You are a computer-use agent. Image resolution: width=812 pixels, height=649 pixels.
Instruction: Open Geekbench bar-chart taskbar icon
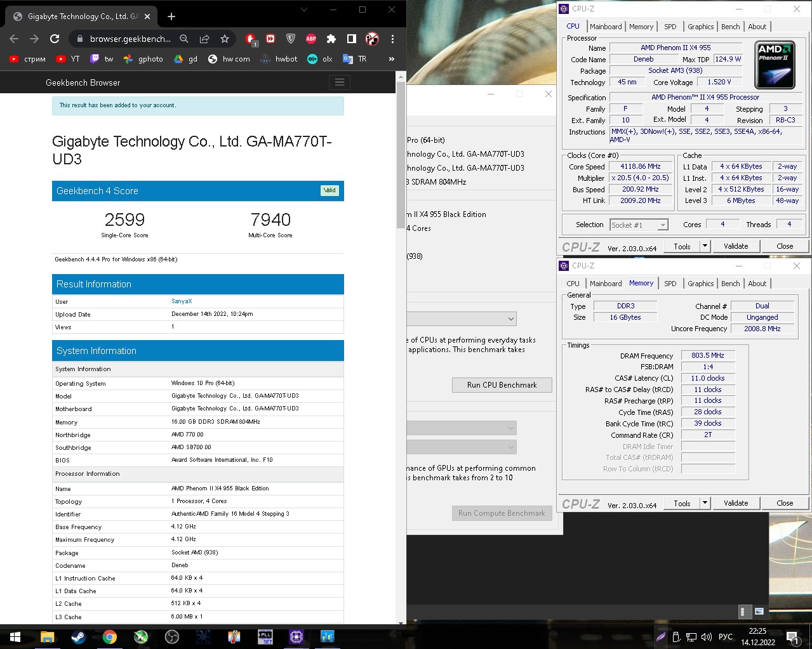coord(328,636)
